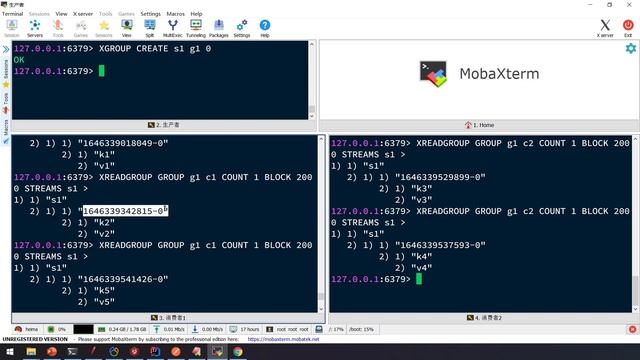Image resolution: width=640 pixels, height=360 pixels.
Task: Open the Tunneling toolbar icon
Action: (x=196, y=28)
